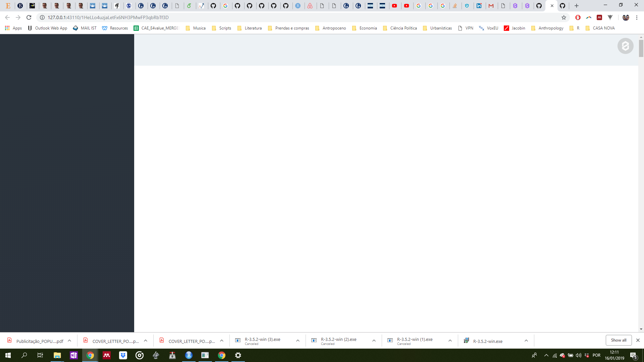
Task: Open hidden icons chevron in the system tray
Action: (x=546, y=355)
